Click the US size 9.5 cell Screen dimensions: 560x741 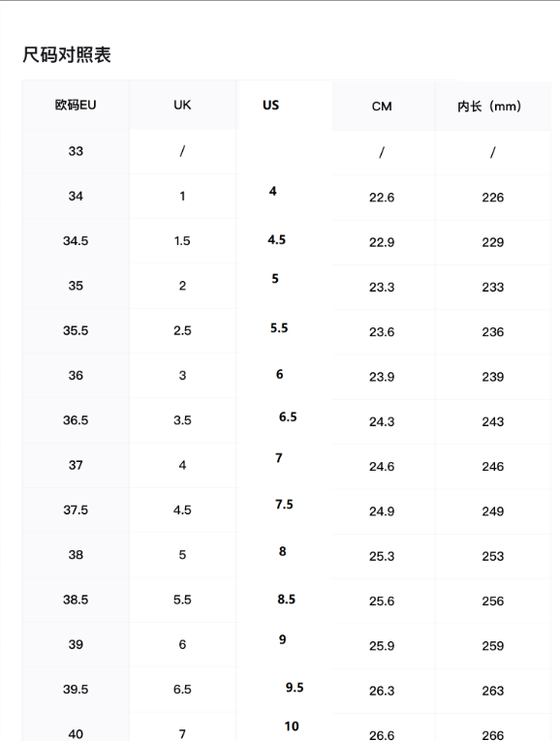(295, 687)
